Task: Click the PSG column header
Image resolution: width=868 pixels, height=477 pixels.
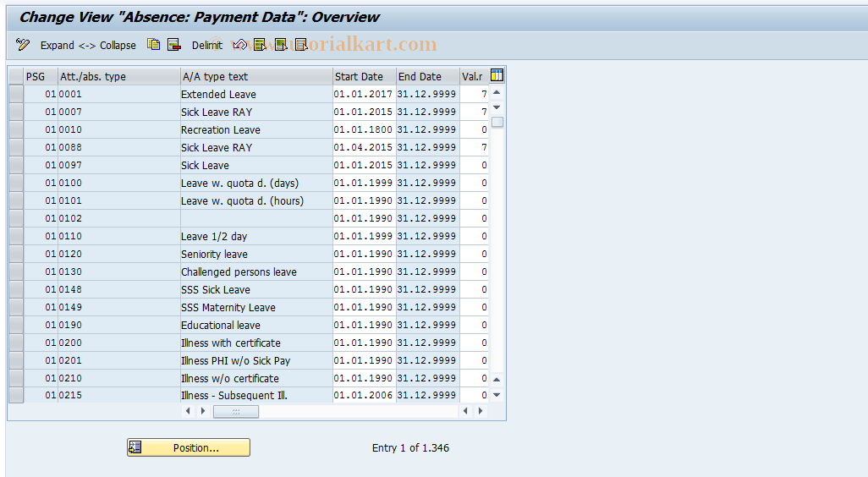Action: 41,76
